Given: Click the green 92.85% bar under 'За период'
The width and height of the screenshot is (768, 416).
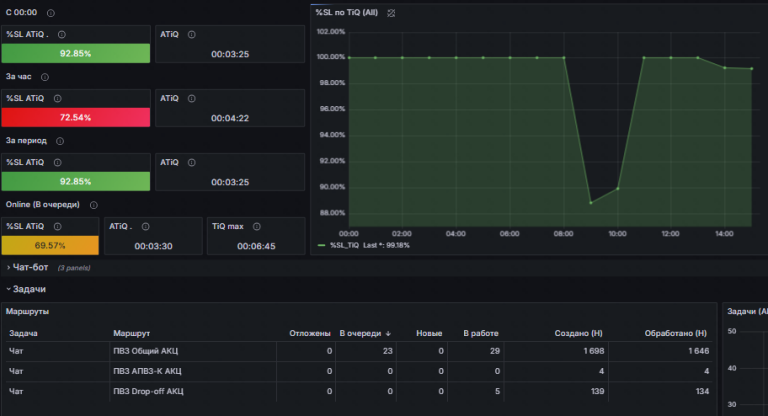Looking at the screenshot, I should (75, 181).
